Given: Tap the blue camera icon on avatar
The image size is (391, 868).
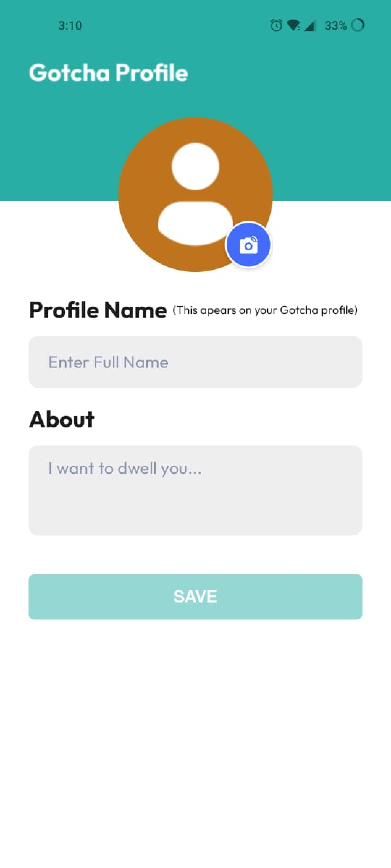Looking at the screenshot, I should (248, 245).
